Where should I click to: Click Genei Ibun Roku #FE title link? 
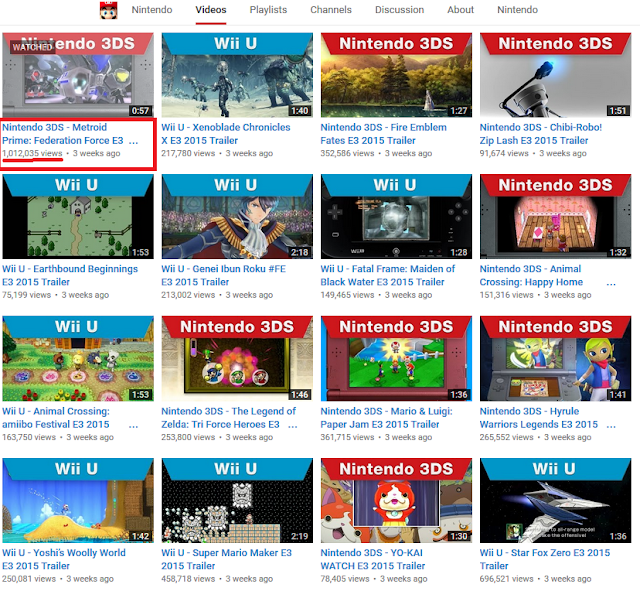(x=223, y=276)
